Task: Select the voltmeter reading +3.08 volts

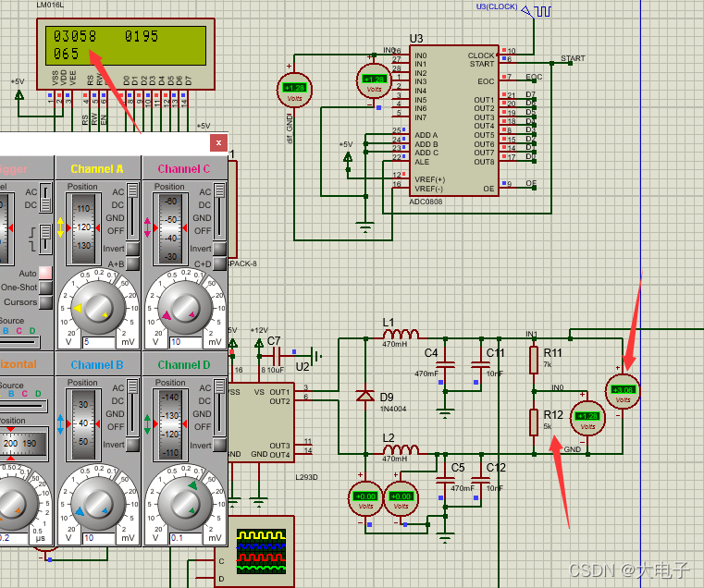Action: pyautogui.click(x=623, y=391)
